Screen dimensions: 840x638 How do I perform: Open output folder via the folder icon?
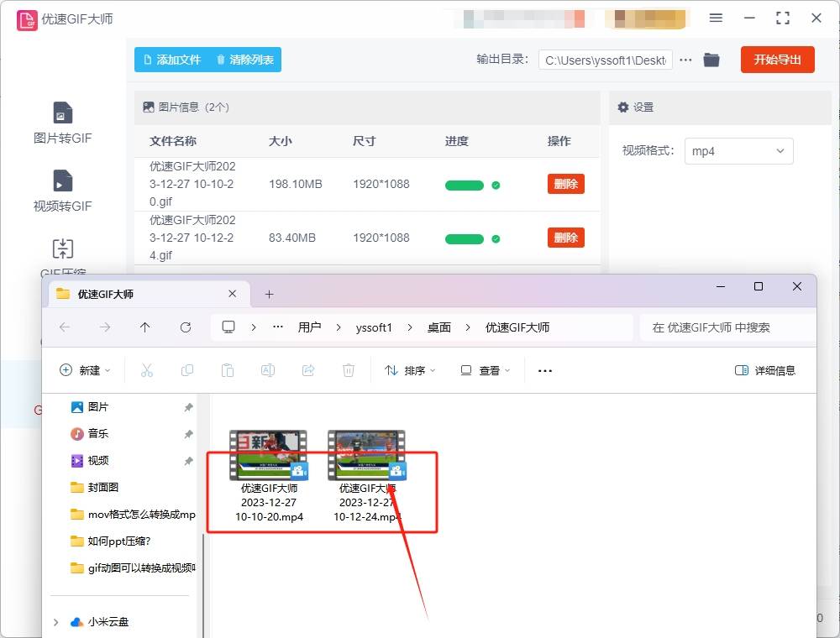(x=711, y=60)
